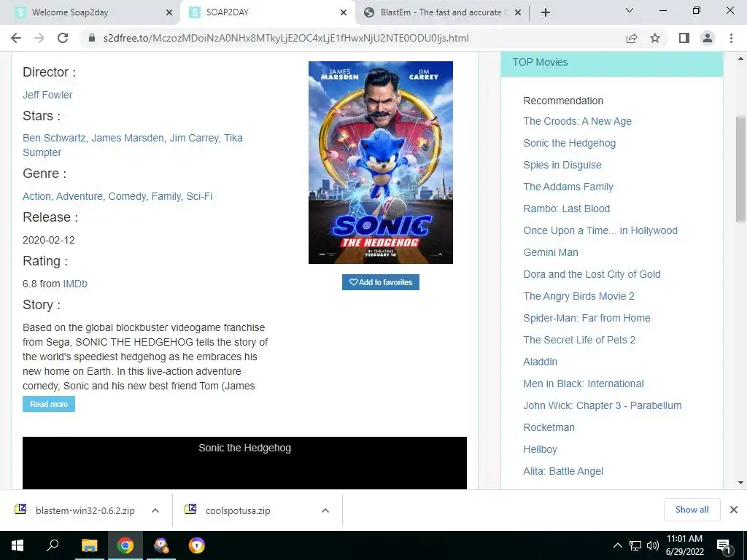Close the SOAP2DAY tab
The width and height of the screenshot is (747, 560).
344,12
